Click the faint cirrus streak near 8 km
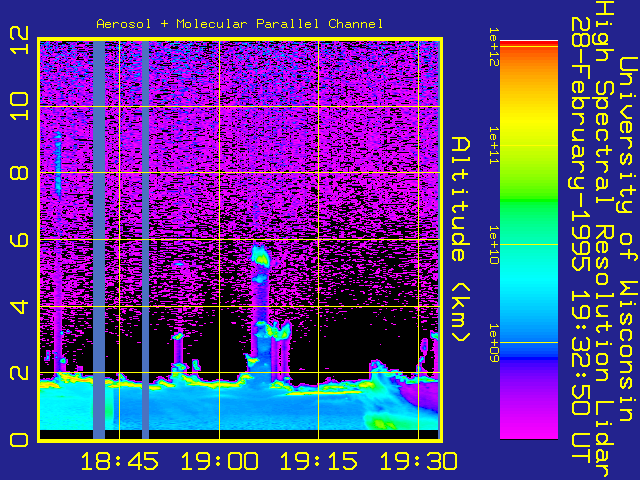The height and width of the screenshot is (480, 640). click(x=58, y=163)
